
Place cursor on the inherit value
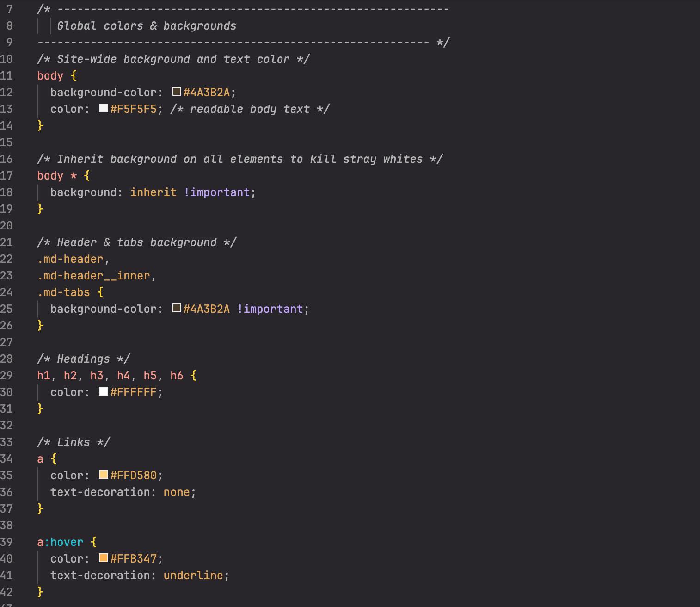point(153,192)
